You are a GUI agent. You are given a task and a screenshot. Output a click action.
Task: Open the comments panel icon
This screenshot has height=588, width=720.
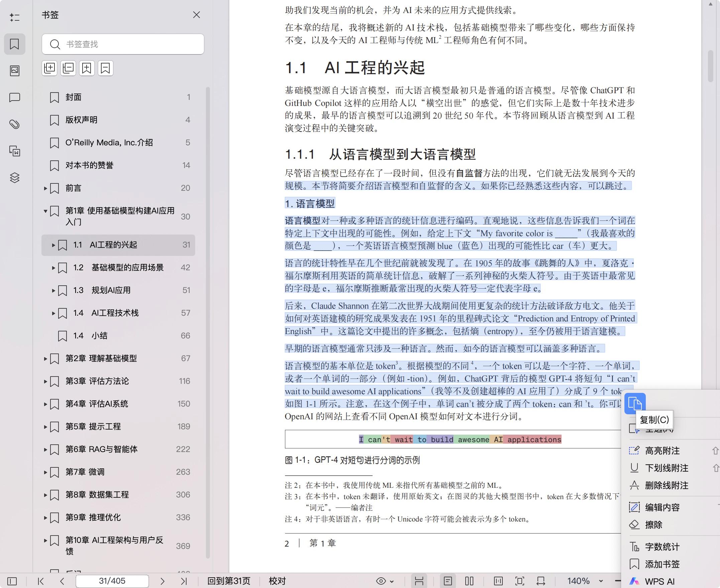pyautogui.click(x=15, y=98)
